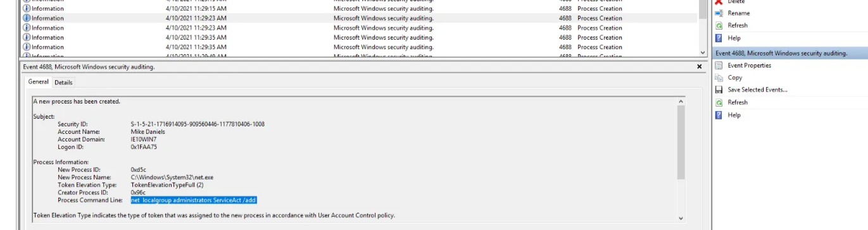Click the highlighted Process Command Line value
The width and height of the screenshot is (868, 230).
pyautogui.click(x=193, y=200)
